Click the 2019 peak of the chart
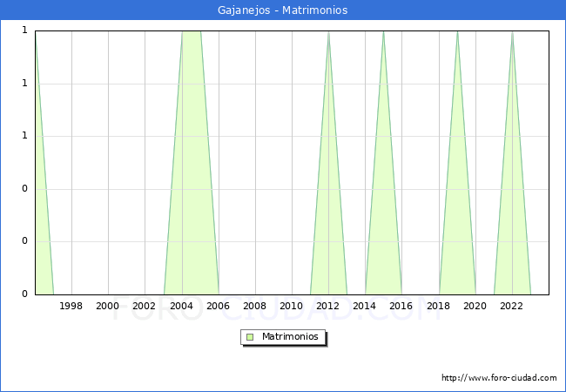The width and height of the screenshot is (566, 392). [457, 32]
